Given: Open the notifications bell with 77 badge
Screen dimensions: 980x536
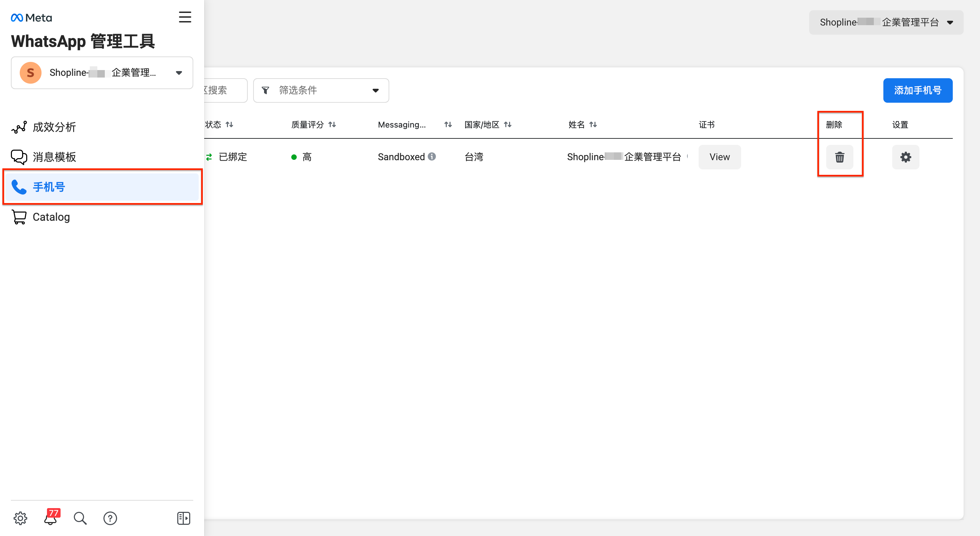Looking at the screenshot, I should 51,517.
